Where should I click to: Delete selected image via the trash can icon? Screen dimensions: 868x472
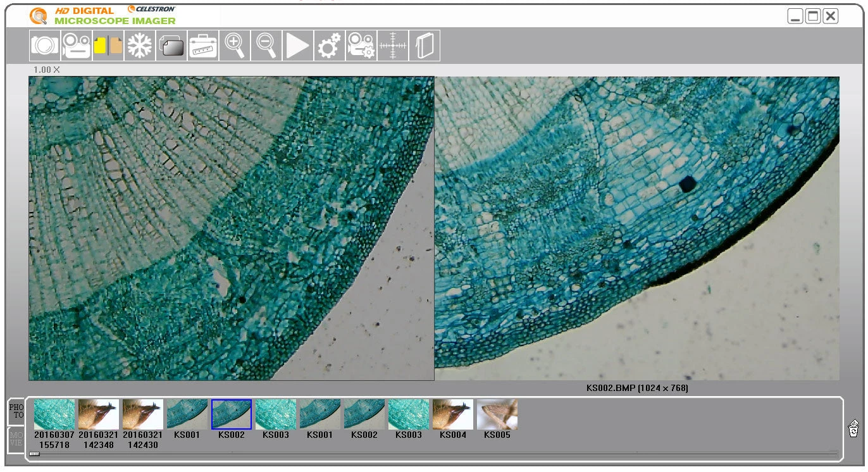(854, 427)
